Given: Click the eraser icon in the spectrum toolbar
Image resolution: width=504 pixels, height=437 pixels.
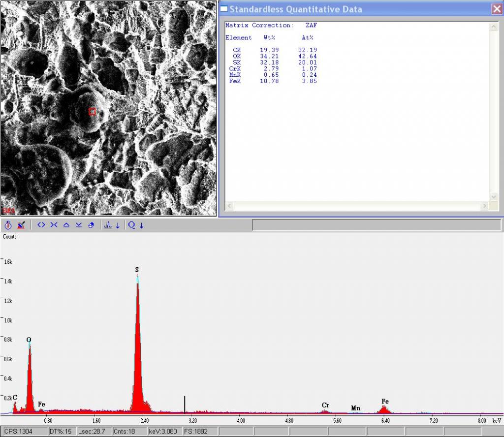Looking at the screenshot, I should (91, 225).
